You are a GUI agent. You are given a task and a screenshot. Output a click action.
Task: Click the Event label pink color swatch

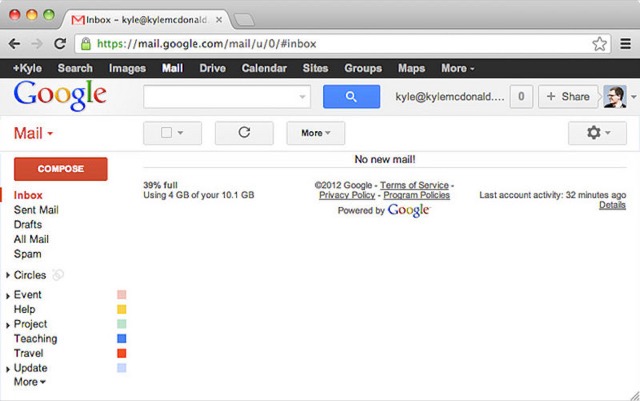[x=122, y=294]
